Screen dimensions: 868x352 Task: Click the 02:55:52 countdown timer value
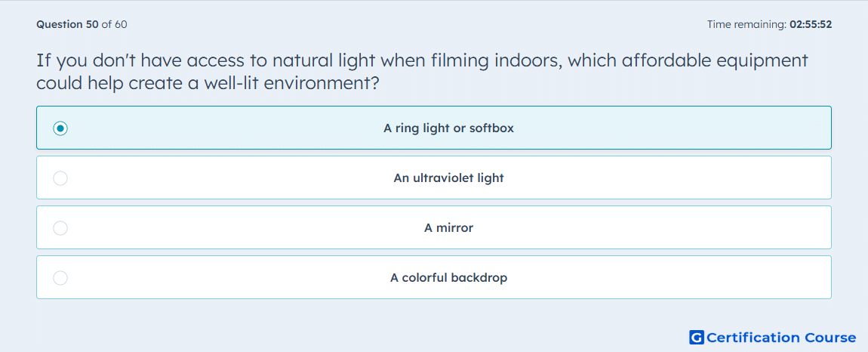[811, 24]
